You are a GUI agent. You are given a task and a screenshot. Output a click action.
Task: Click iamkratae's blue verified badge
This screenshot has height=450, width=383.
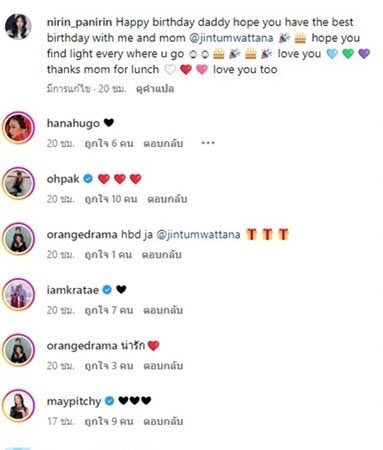(107, 290)
